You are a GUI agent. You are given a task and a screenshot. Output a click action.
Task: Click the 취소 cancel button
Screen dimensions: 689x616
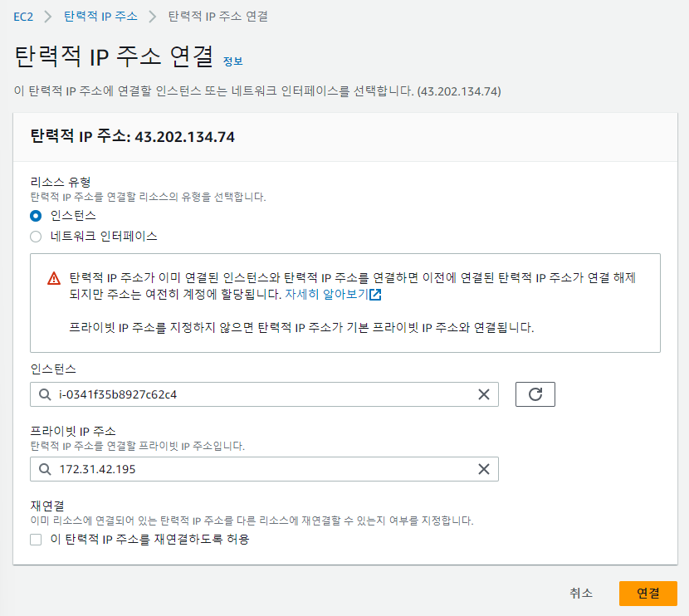tap(581, 593)
